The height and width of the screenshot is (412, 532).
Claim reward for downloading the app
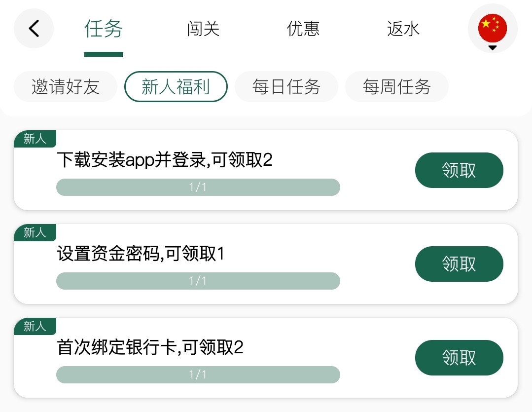(459, 170)
